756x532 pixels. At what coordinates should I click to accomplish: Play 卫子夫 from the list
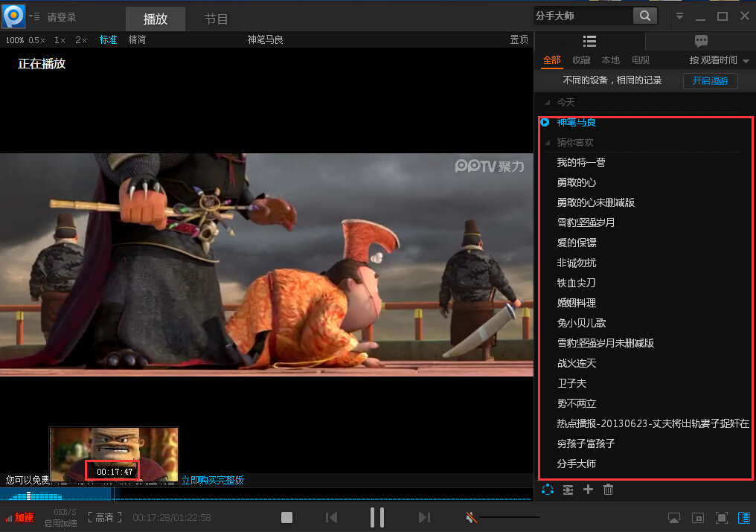[x=571, y=383]
